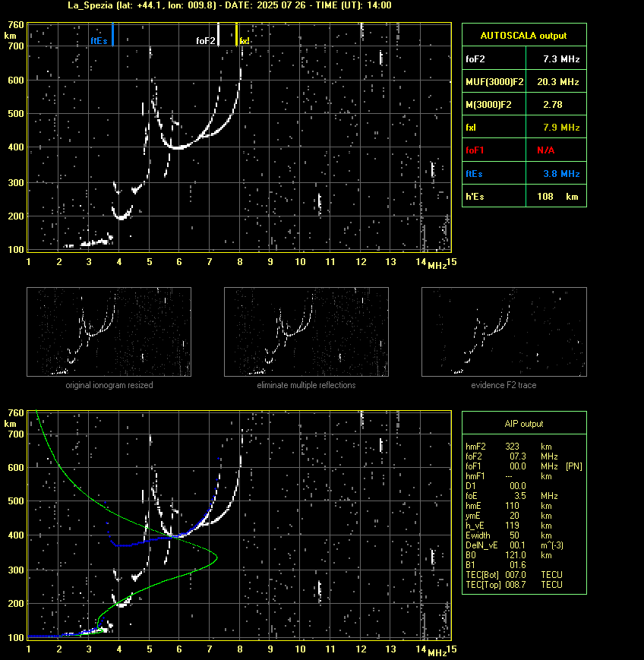Click the MHz axis label of lower ionogram
The image size is (644, 660).
click(437, 653)
